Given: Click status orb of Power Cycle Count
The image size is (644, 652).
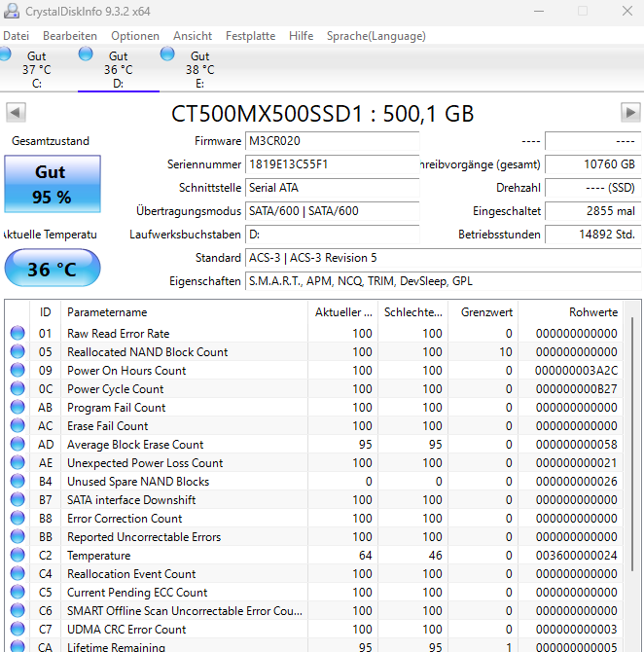Looking at the screenshot, I should coord(18,389).
